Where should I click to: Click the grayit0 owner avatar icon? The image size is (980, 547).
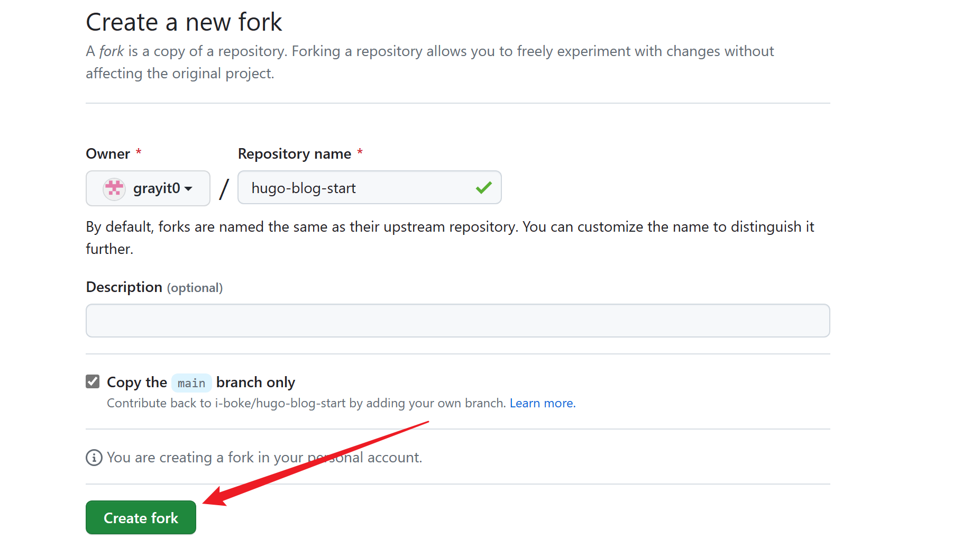pos(114,188)
